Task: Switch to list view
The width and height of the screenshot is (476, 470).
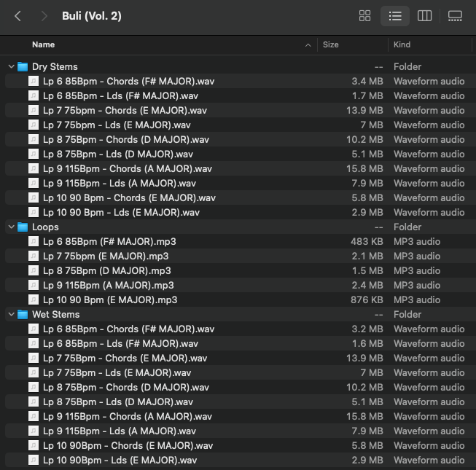Action: pyautogui.click(x=395, y=16)
